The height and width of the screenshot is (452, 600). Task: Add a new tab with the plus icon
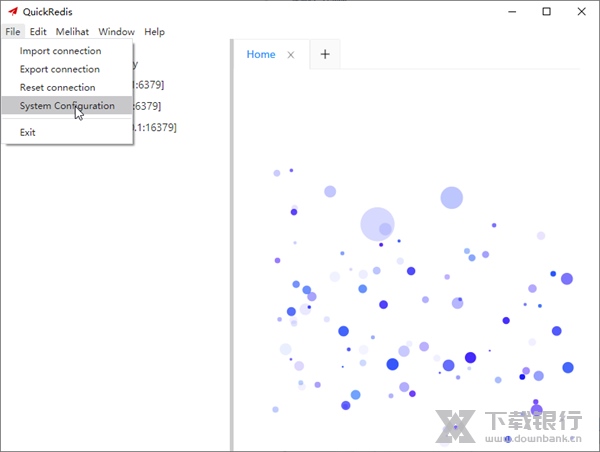tap(324, 55)
